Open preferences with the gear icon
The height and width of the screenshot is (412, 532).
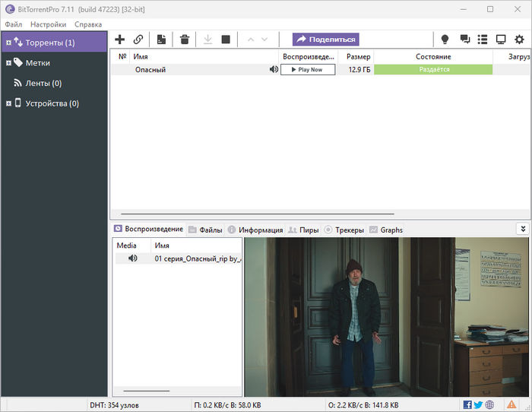tap(520, 40)
